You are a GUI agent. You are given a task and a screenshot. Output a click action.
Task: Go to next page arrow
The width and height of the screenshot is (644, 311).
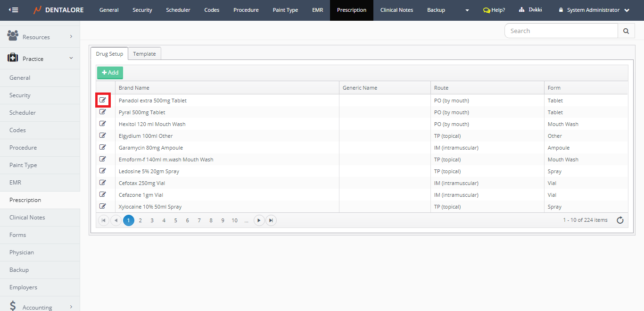[259, 220]
